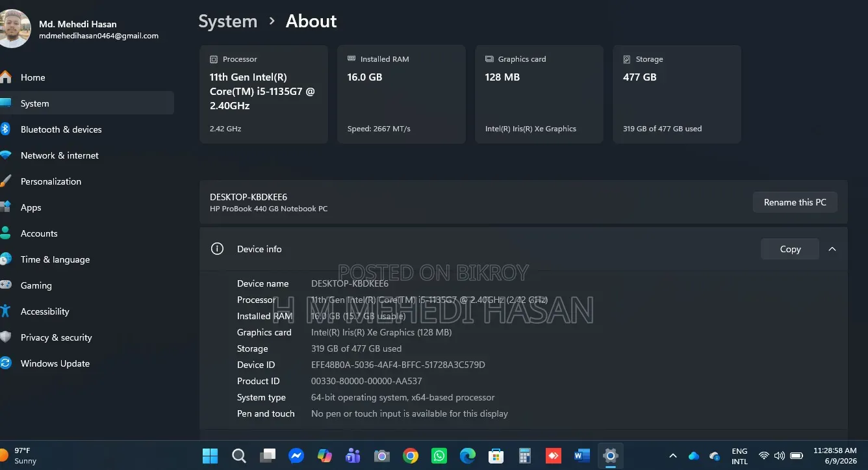Open the Windows Start menu
The height and width of the screenshot is (470, 868).
211,456
